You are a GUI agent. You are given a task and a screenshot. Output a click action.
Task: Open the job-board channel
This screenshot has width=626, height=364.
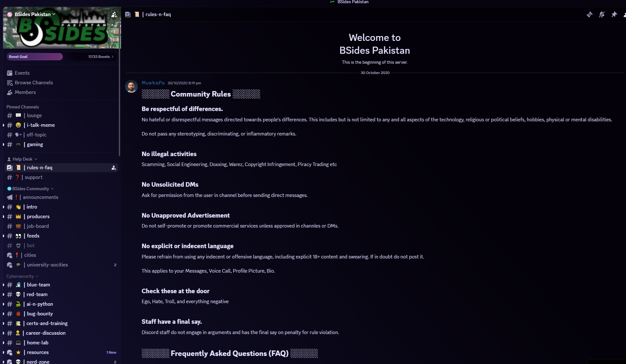pos(61,226)
